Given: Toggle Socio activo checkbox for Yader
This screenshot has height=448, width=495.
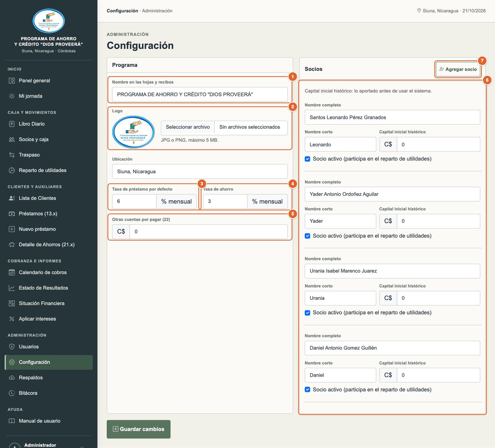Looking at the screenshot, I should (308, 236).
